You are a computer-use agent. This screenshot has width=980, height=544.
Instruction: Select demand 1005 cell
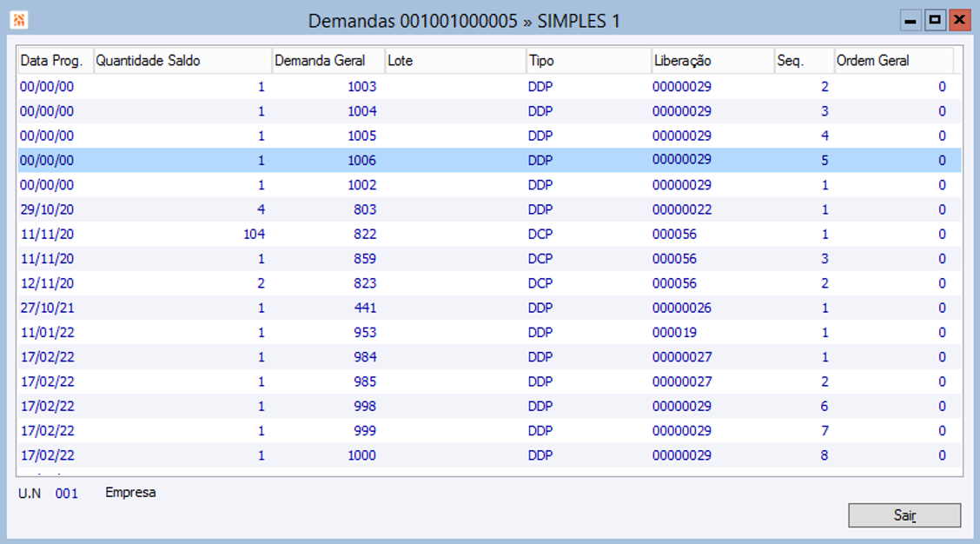coord(362,136)
